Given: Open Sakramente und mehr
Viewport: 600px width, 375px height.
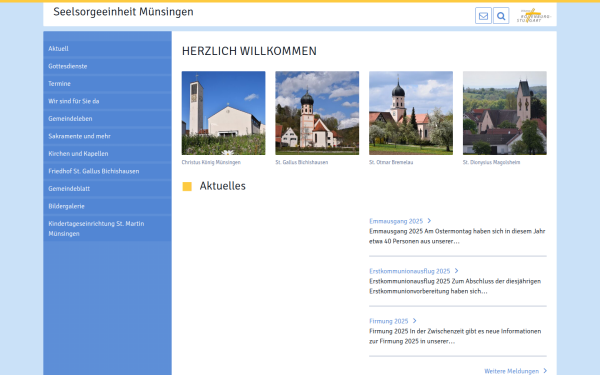Looking at the screenshot, I should 107,136.
